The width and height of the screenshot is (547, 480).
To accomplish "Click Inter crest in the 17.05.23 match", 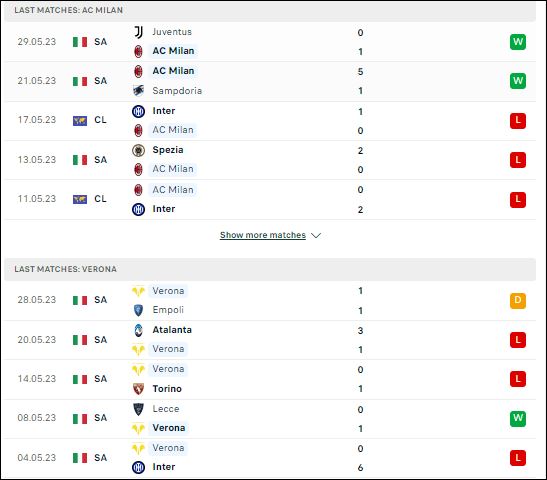I will (x=138, y=111).
